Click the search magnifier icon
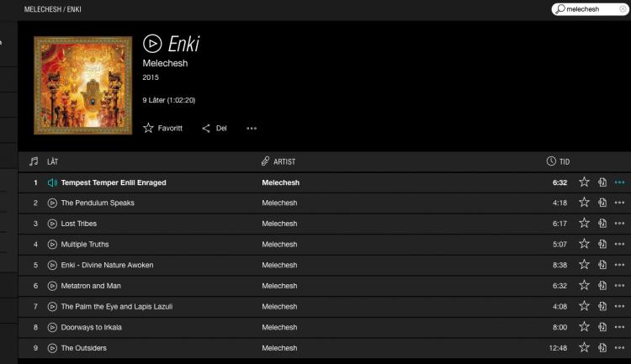 coord(560,9)
